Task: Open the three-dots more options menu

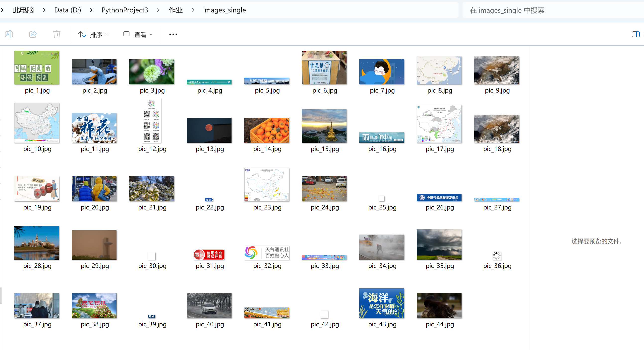Action: pos(173,34)
